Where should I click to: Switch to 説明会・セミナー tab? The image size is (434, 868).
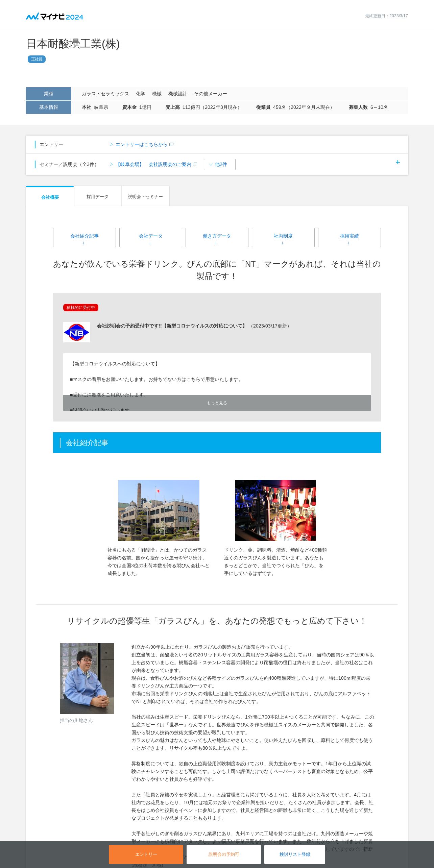[x=145, y=196]
